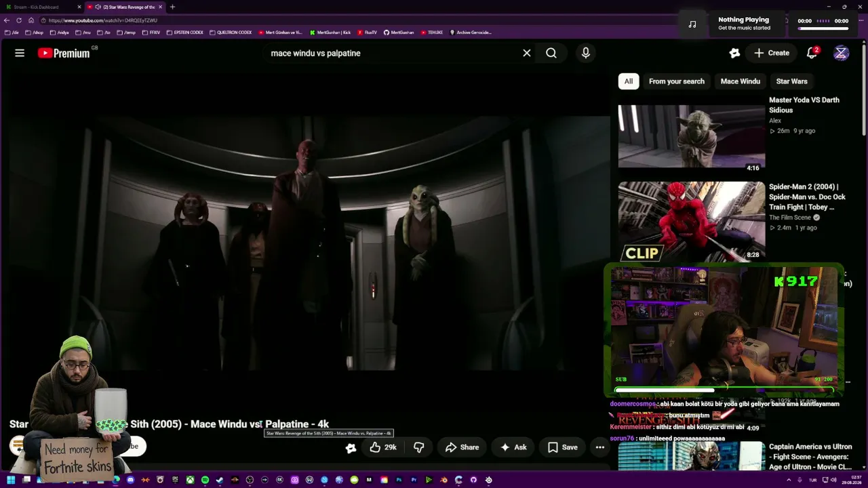This screenshot has width=868, height=488.
Task: Share the Mace Windu video
Action: pos(462,447)
